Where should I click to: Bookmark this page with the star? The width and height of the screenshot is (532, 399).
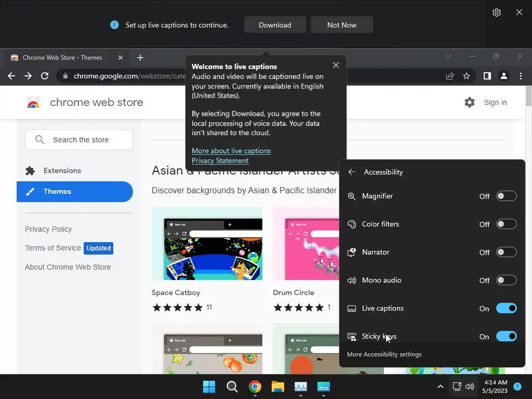pyautogui.click(x=467, y=76)
